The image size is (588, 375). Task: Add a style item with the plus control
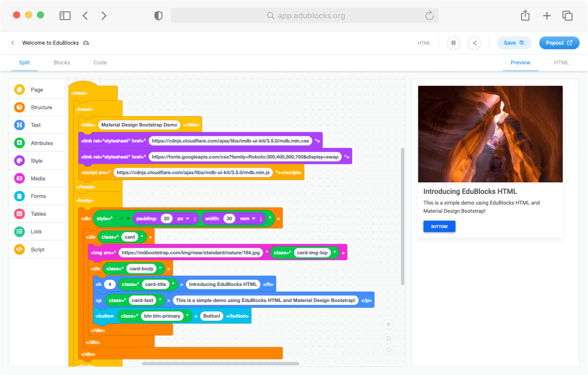coord(128,219)
